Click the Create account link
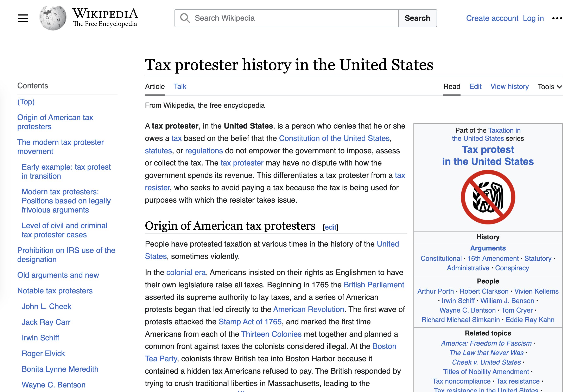This screenshot has width=577, height=392. pyautogui.click(x=492, y=18)
